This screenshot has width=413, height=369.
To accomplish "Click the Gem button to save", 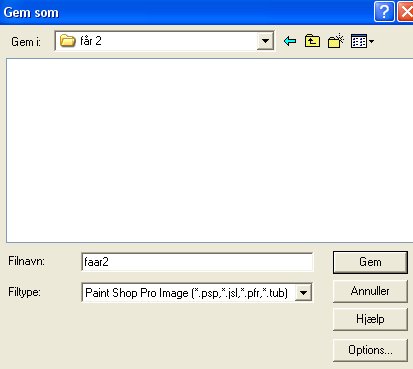I will pyautogui.click(x=370, y=262).
